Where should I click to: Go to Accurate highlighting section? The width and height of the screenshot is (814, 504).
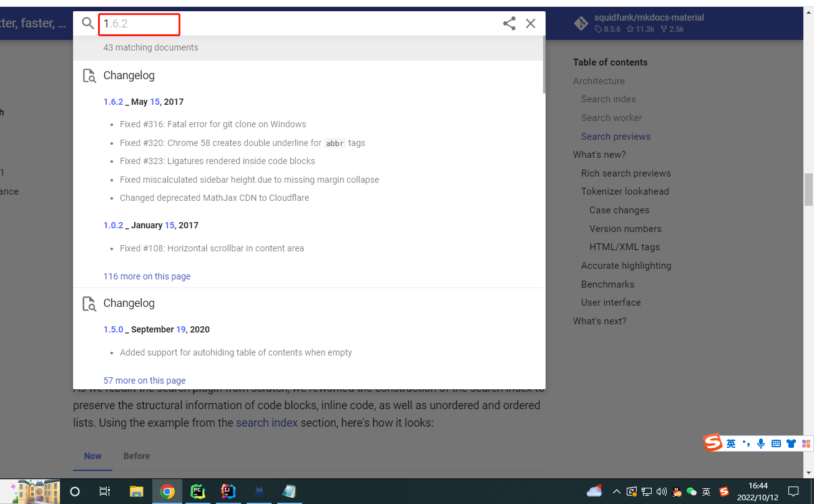(626, 266)
